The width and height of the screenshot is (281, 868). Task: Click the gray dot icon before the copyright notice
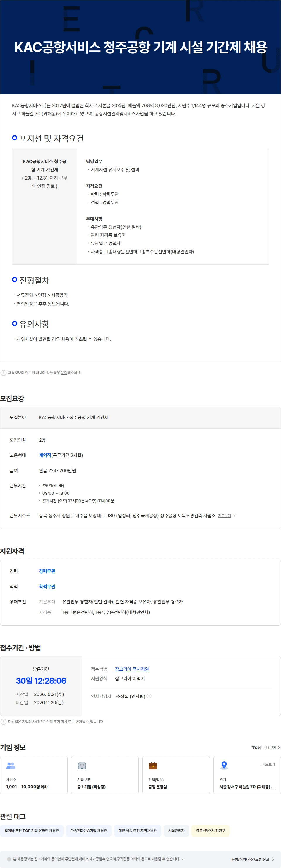pos(9,859)
